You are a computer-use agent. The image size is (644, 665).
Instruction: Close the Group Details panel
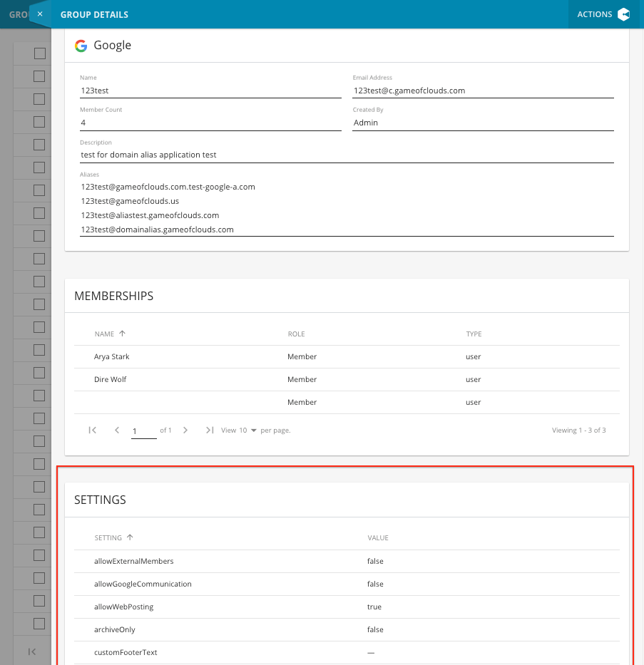(40, 14)
